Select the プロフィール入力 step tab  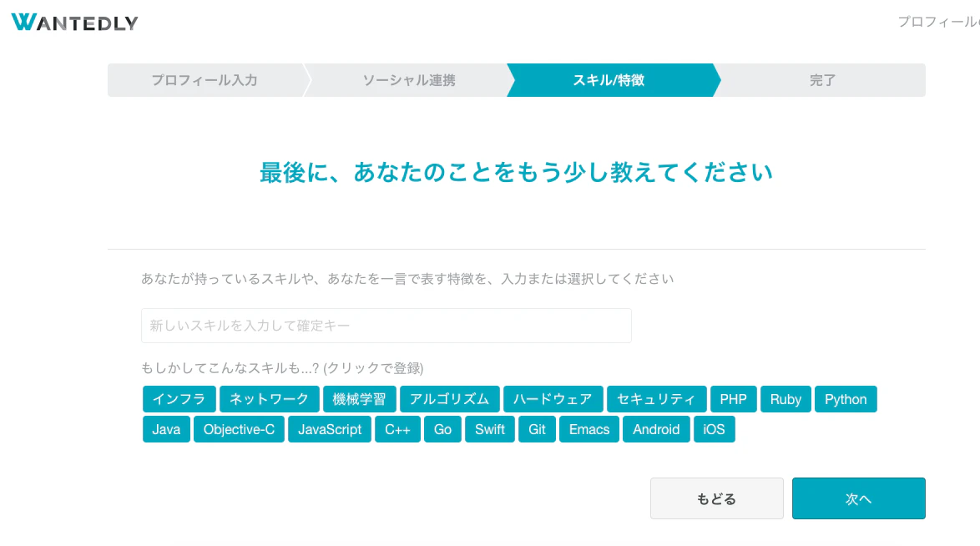pyautogui.click(x=205, y=80)
